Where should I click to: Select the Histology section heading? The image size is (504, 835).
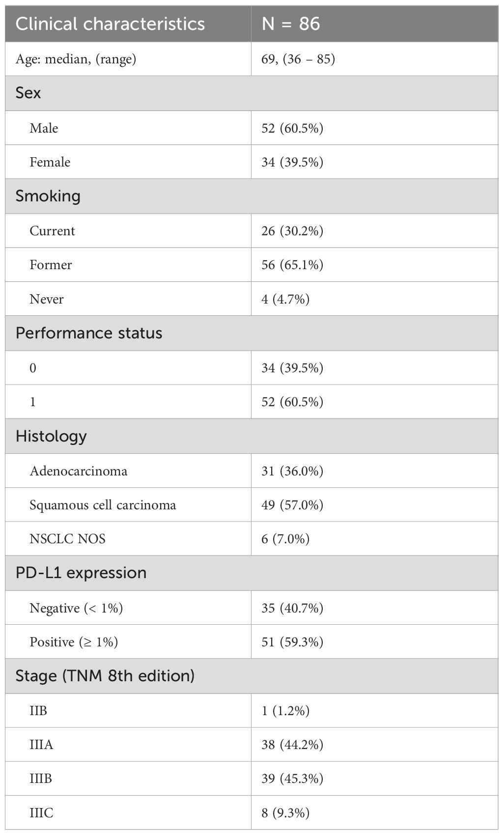tap(51, 436)
